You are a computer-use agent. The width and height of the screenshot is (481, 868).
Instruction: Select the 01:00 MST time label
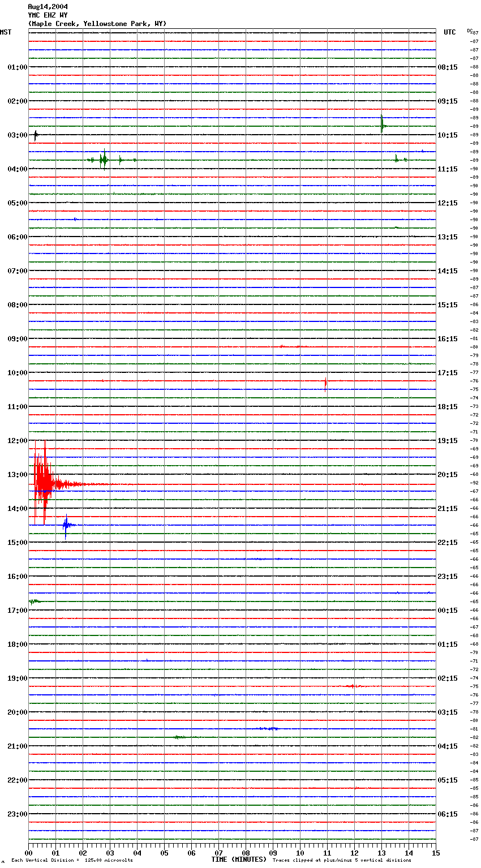(x=18, y=67)
